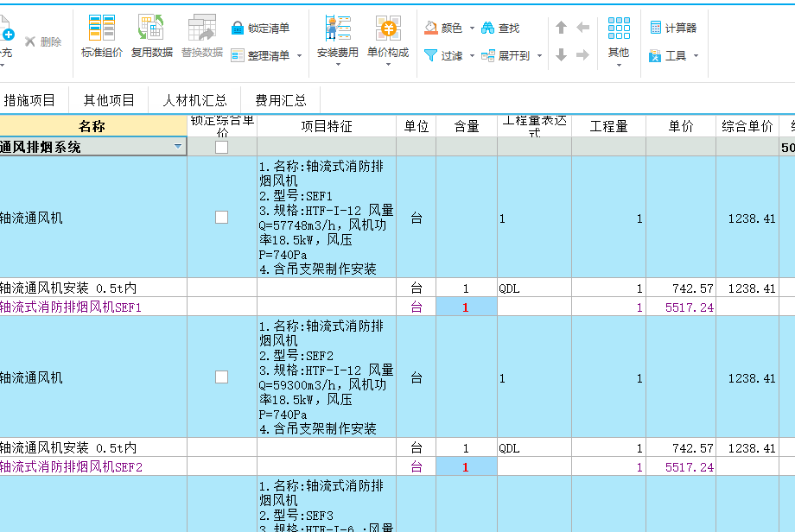Image resolution: width=795 pixels, height=532 pixels.
Task: Click the 综合单价 column header
Action: [747, 126]
